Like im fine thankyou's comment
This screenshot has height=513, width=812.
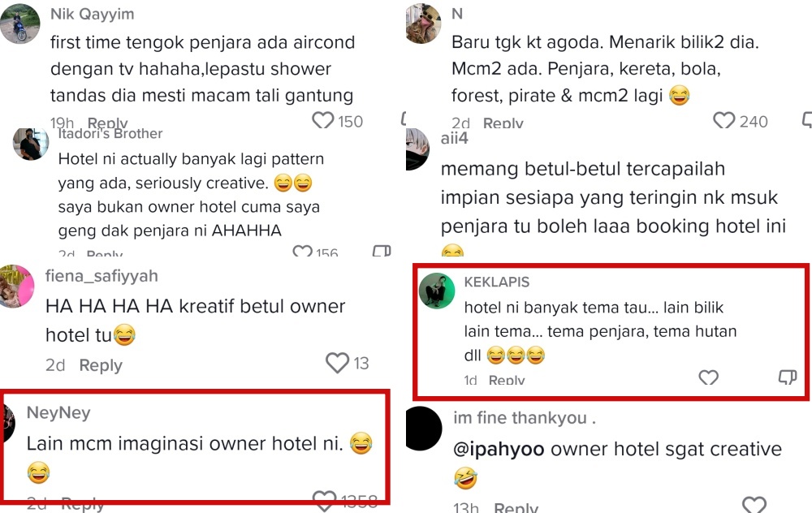(x=754, y=504)
